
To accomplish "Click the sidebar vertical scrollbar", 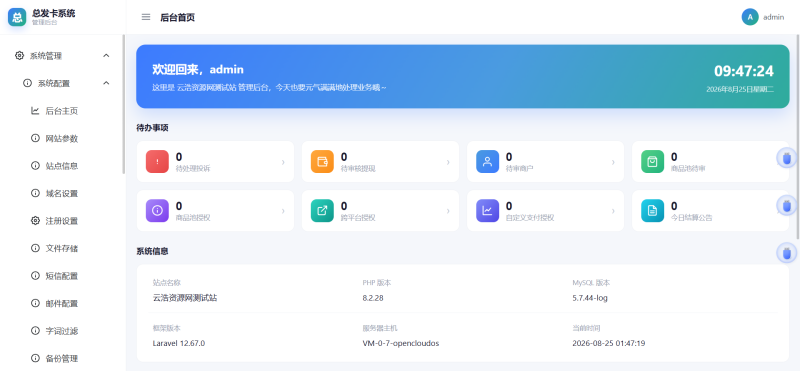I will [x=123, y=105].
